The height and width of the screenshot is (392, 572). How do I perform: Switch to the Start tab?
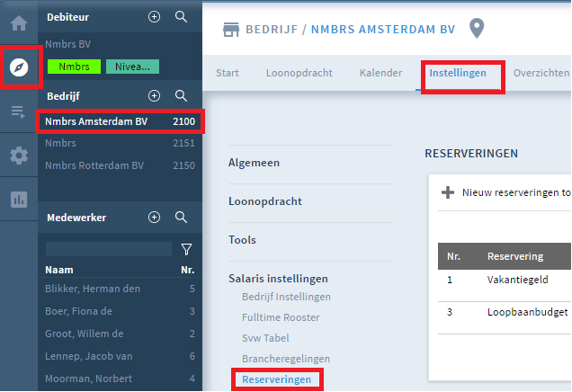click(228, 73)
